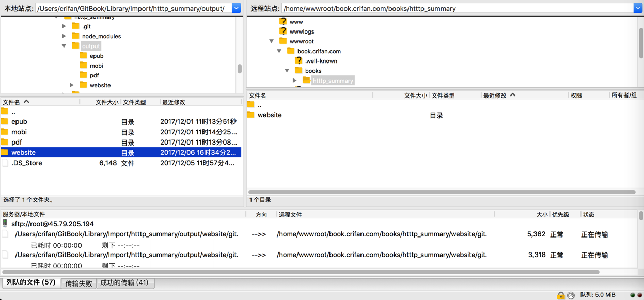Viewport: 644px width, 300px height.
Task: Expand the .git folder in local tree
Action: pos(64,26)
